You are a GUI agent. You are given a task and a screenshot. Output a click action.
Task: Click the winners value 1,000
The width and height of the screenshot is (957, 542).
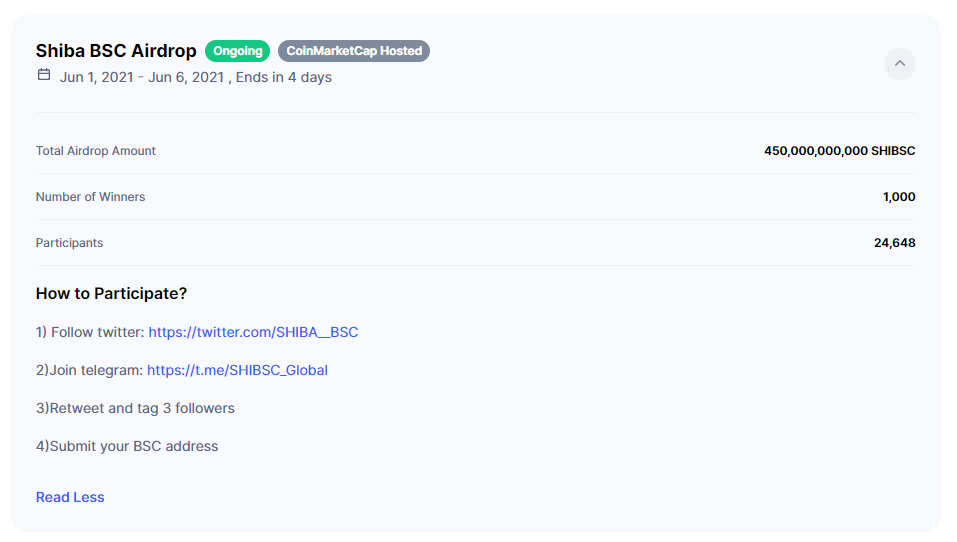point(899,197)
